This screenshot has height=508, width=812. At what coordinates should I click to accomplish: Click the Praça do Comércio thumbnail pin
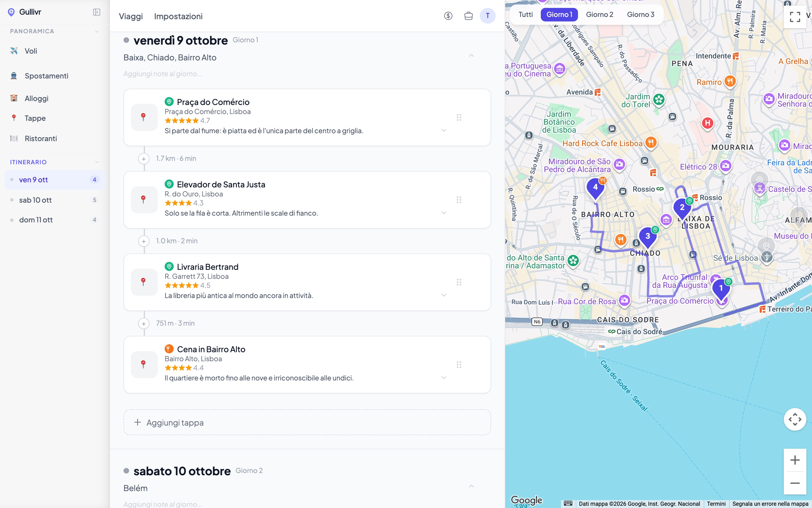pyautogui.click(x=144, y=117)
